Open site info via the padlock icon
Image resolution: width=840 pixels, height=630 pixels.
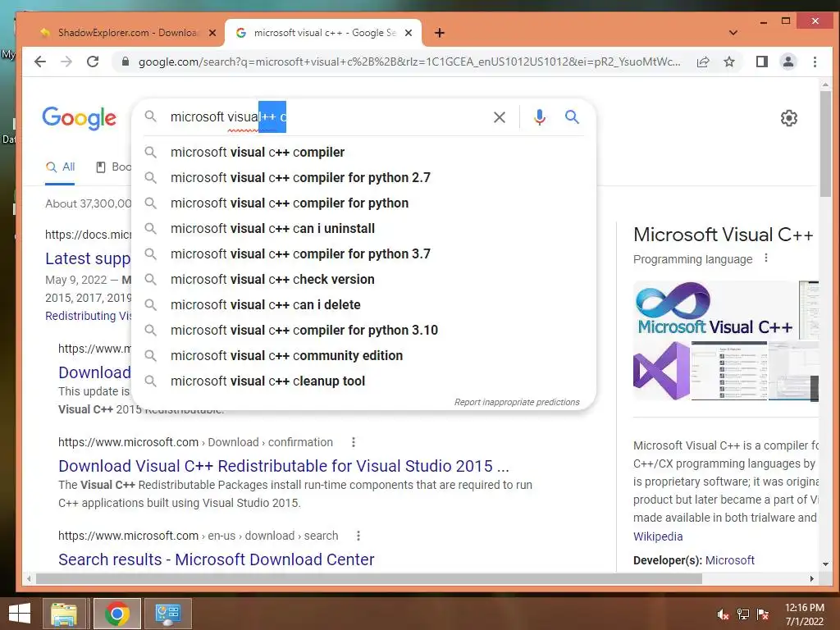pos(126,62)
